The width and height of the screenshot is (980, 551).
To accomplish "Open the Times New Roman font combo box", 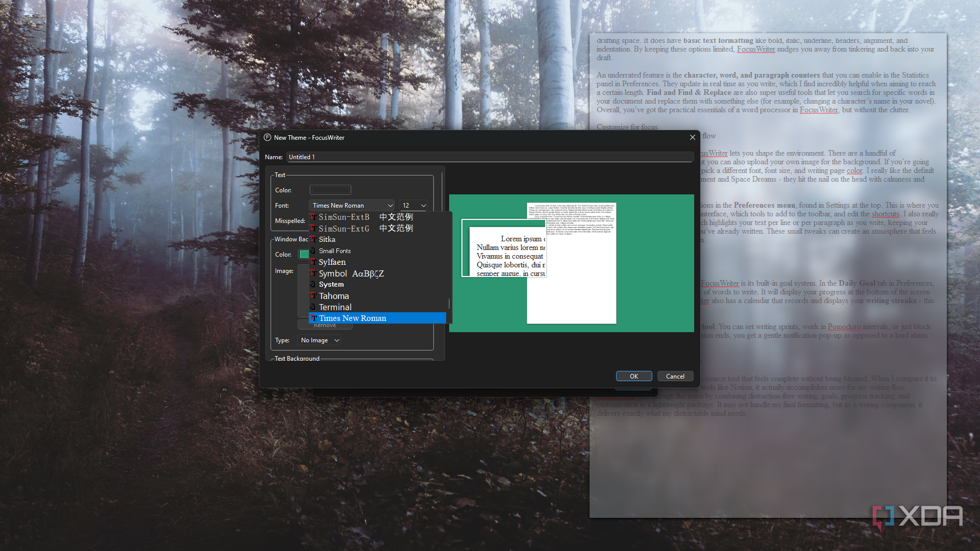I will coord(352,206).
